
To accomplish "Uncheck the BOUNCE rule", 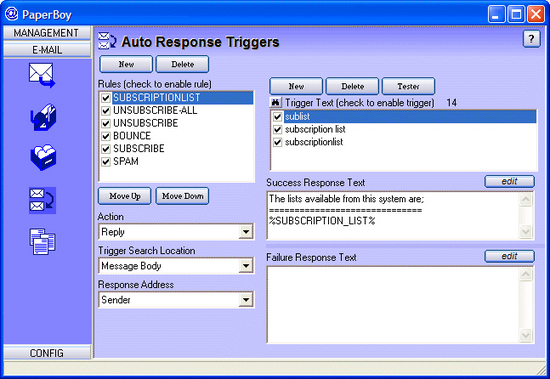I will click(x=106, y=136).
